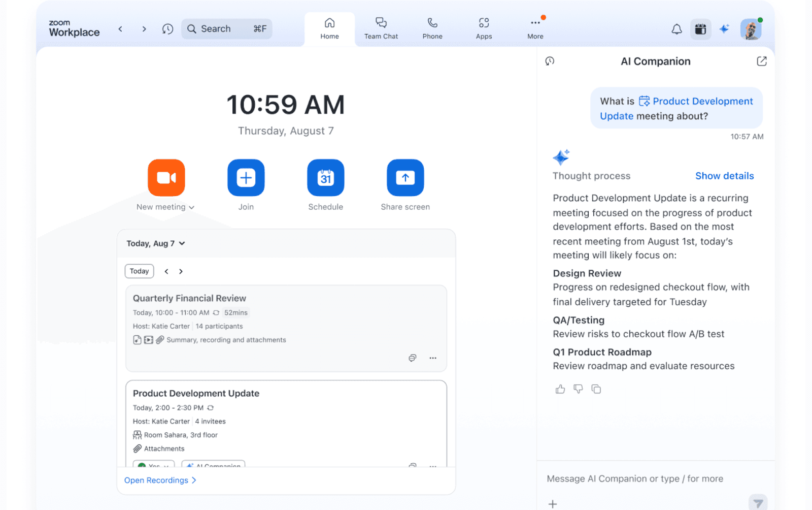The height and width of the screenshot is (510, 812).
Task: Go to the next day in calendar
Action: 181,271
